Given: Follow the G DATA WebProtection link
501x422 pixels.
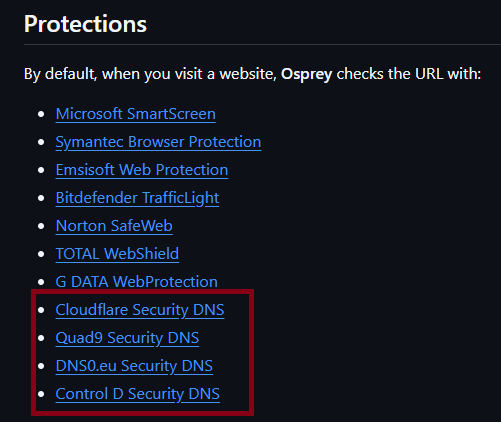Looking at the screenshot, I should point(137,282).
